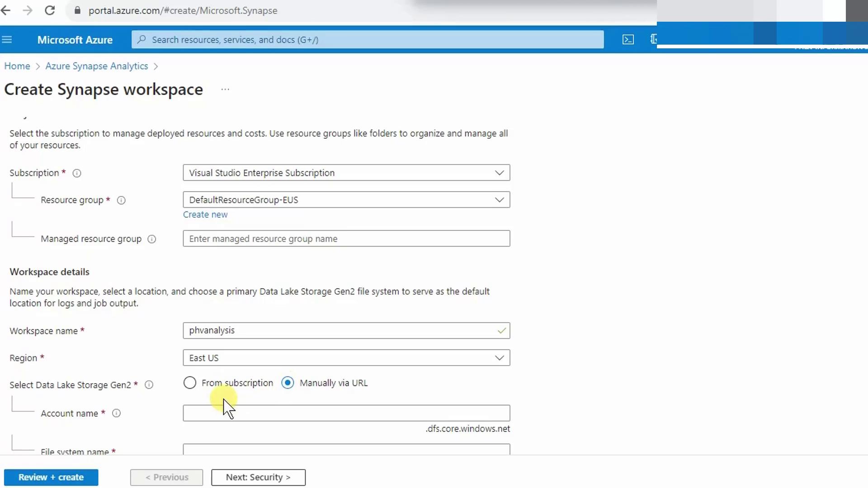Go to the Home breadcrumb
Screen dimensions: 868x488
coord(17,66)
